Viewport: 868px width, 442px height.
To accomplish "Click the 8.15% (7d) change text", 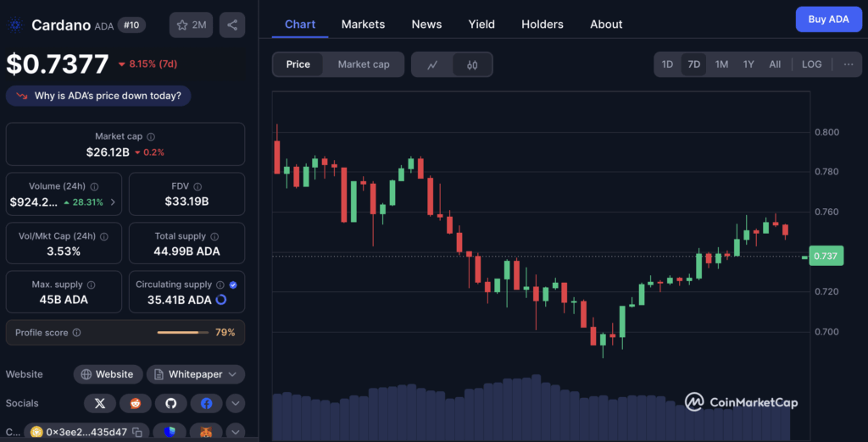I will (x=153, y=64).
